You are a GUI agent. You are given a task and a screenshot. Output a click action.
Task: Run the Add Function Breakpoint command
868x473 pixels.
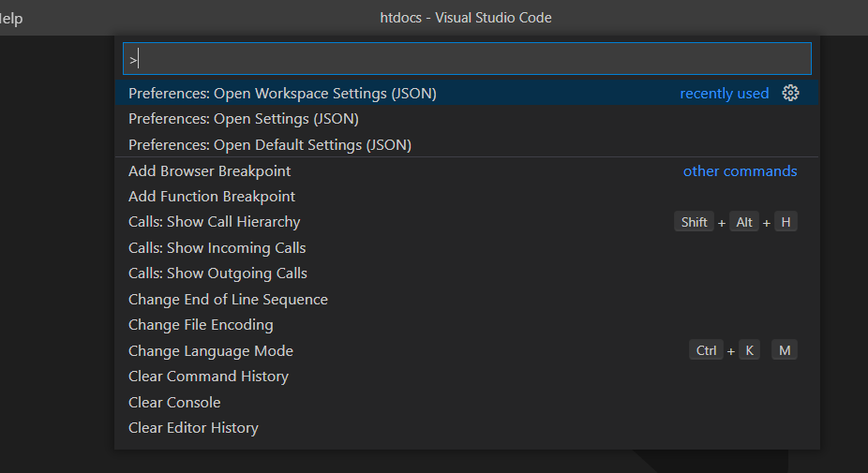click(467, 197)
